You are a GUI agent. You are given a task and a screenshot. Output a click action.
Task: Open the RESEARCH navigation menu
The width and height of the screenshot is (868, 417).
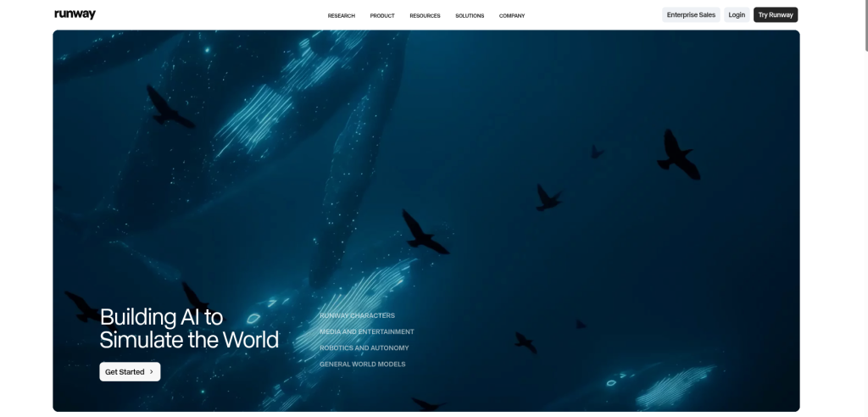pos(341,16)
